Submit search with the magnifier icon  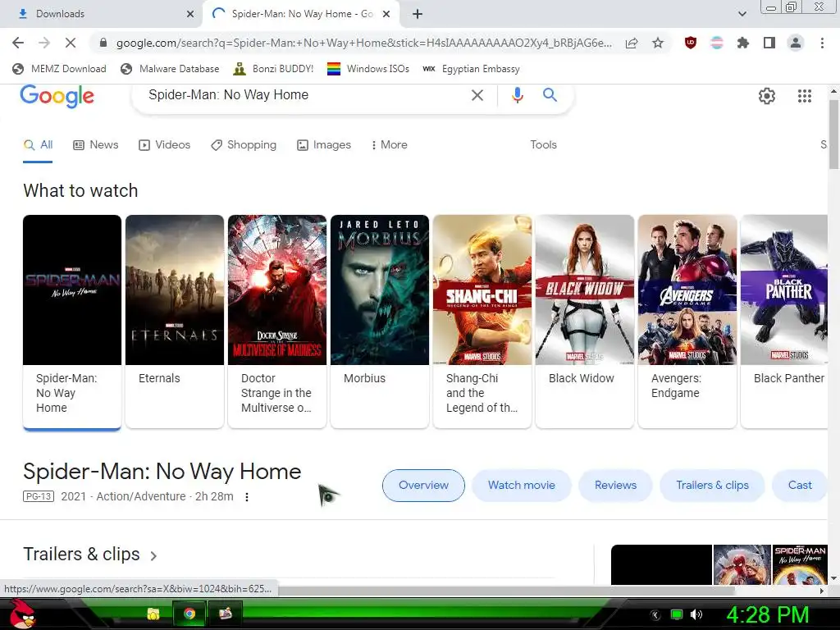[550, 95]
